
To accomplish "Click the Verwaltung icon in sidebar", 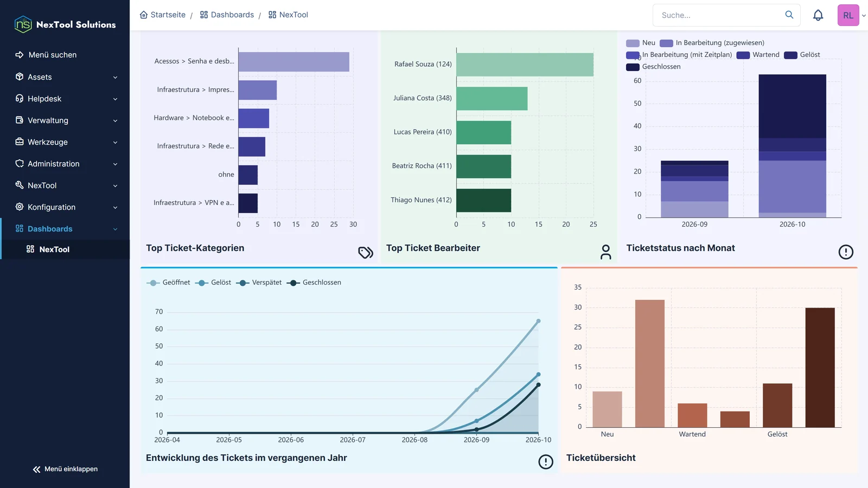I will (x=20, y=120).
